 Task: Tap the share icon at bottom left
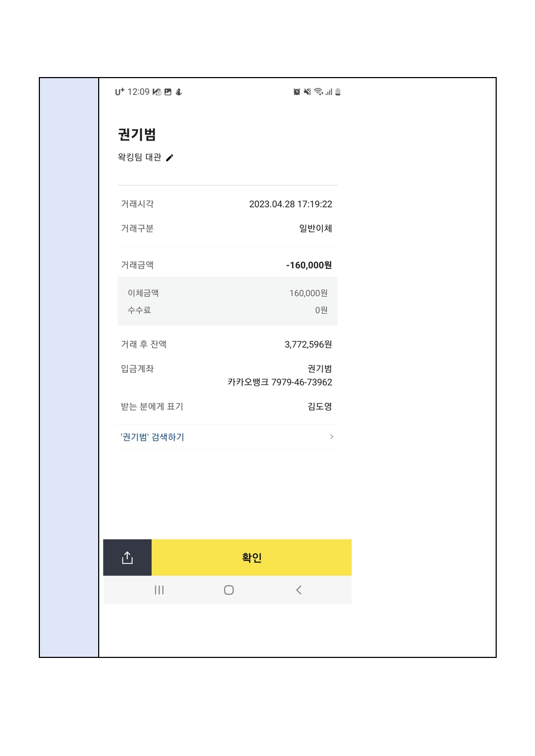(x=127, y=558)
